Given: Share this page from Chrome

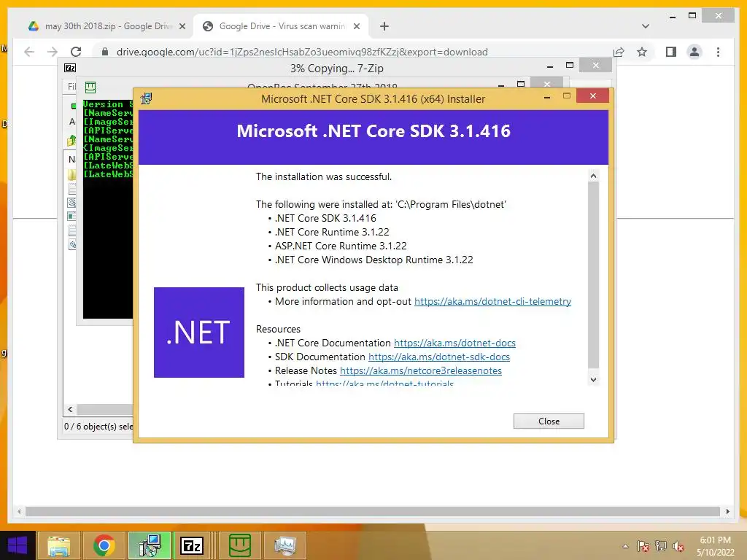Looking at the screenshot, I should 619,52.
